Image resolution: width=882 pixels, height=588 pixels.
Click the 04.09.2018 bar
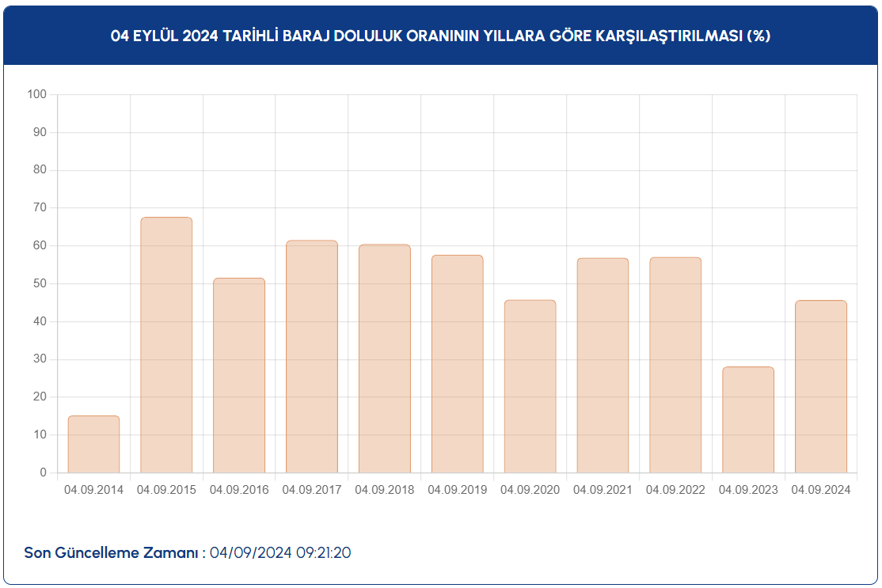(385, 358)
